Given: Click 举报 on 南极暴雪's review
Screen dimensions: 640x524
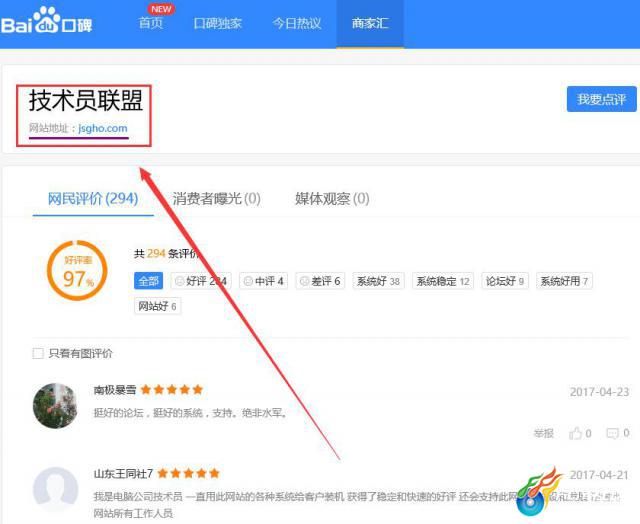Looking at the screenshot, I should (543, 433).
